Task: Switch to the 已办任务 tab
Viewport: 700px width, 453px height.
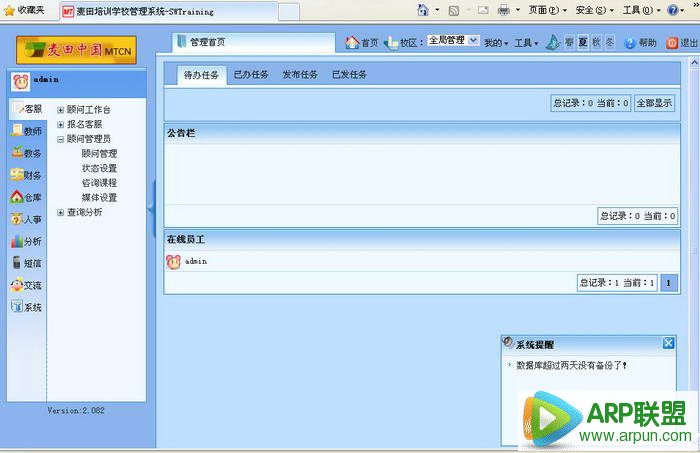Action: tap(251, 75)
